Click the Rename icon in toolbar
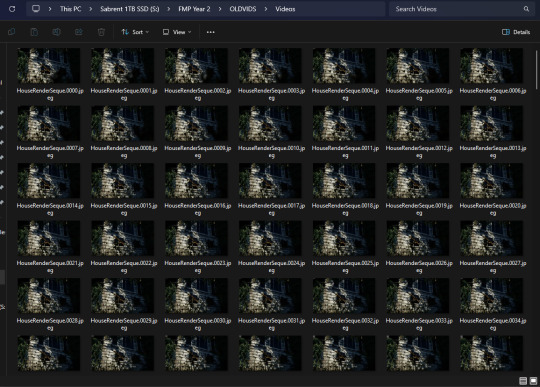The width and height of the screenshot is (540, 387). 56,32
